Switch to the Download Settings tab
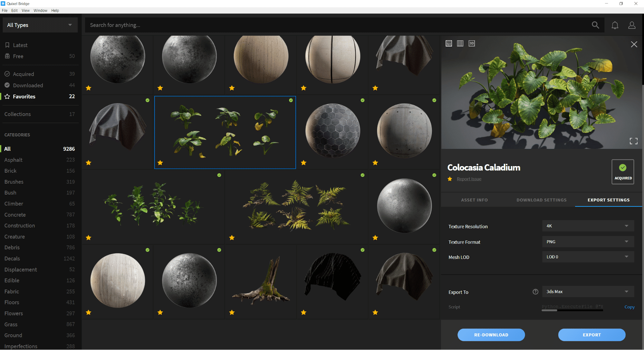Image resolution: width=644 pixels, height=350 pixels. pos(541,200)
